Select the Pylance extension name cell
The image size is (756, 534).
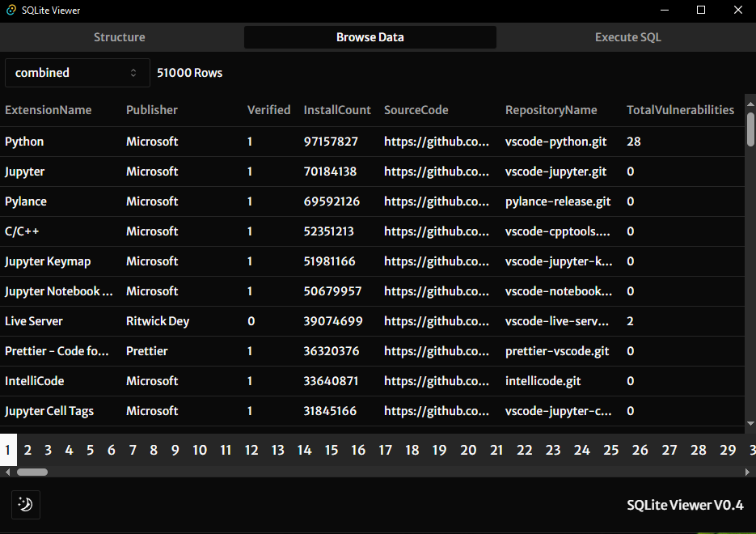pos(26,201)
